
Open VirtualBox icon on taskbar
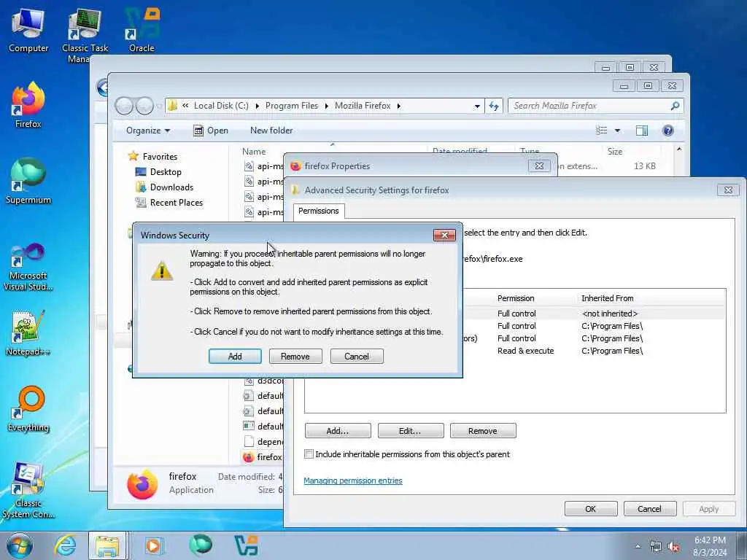click(247, 545)
